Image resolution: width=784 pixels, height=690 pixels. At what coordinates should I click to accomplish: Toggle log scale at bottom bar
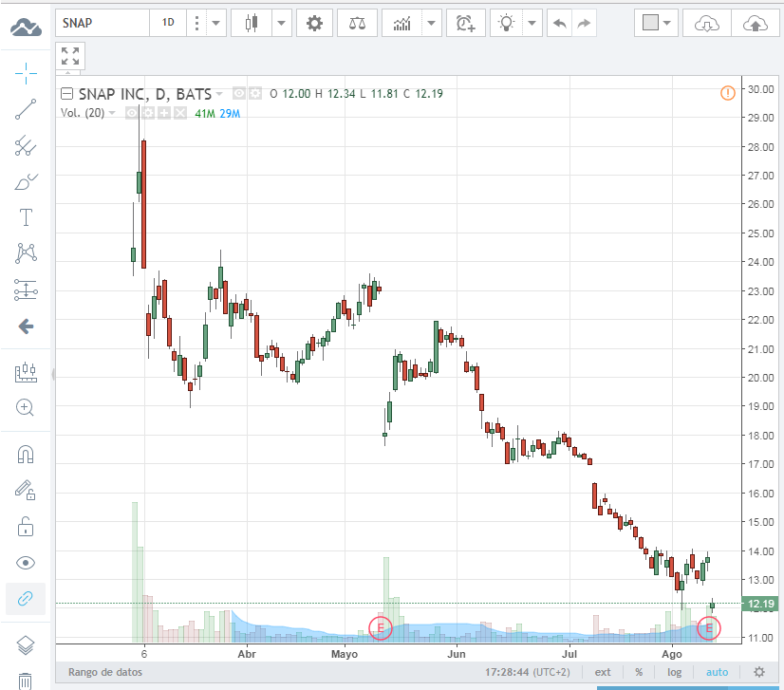point(674,672)
